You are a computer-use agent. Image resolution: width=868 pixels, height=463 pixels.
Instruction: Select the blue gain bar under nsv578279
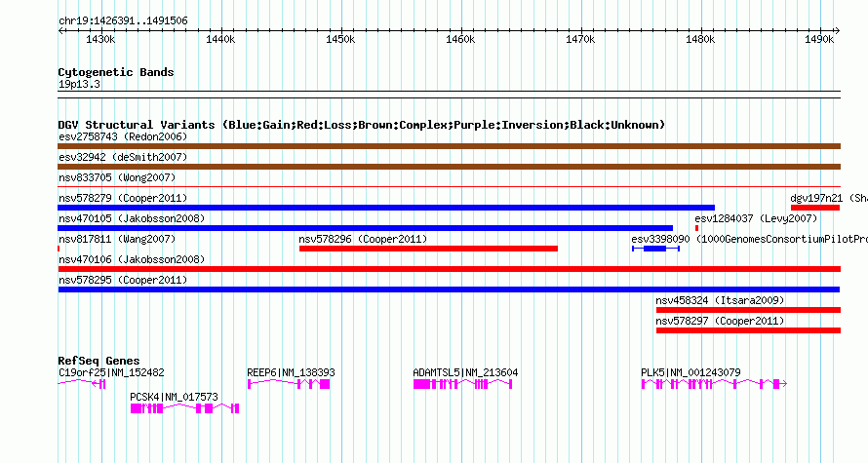click(x=386, y=208)
